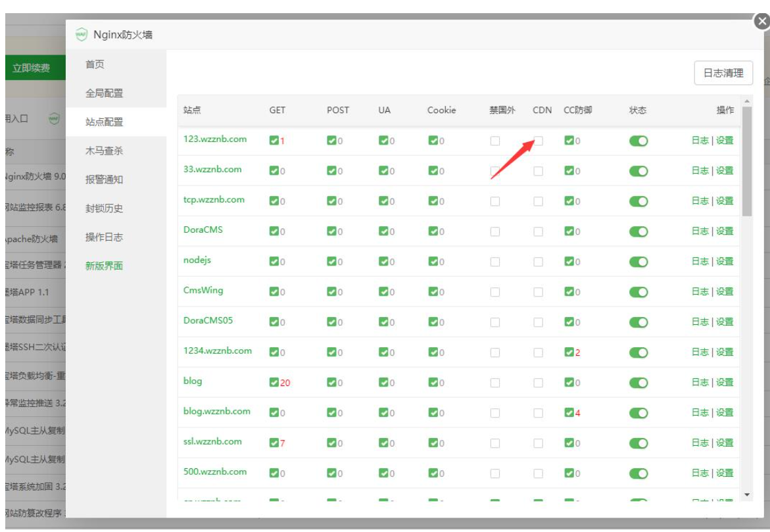Turn off the status switch for blog
Viewport: 770px width, 532px height.
638,383
